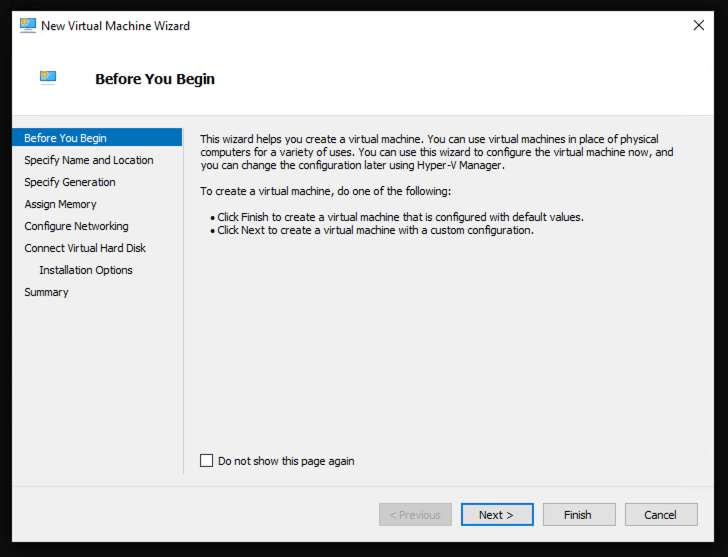Enable Do not show this page again

click(x=207, y=461)
